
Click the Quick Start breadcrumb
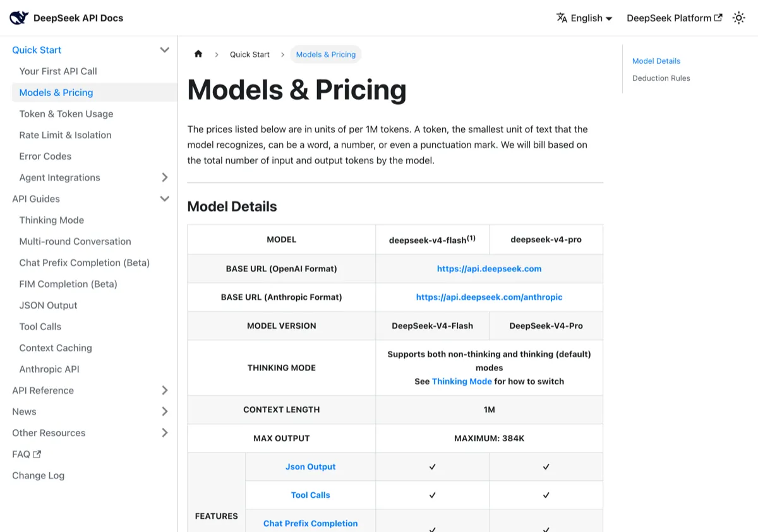click(250, 54)
